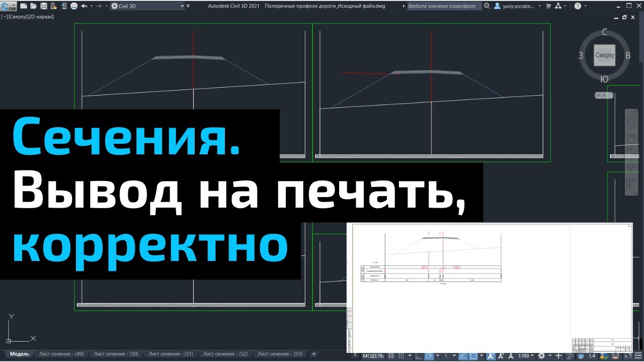644x362 pixels.
Task: Open the status bar customization menu icon
Action: (638, 356)
